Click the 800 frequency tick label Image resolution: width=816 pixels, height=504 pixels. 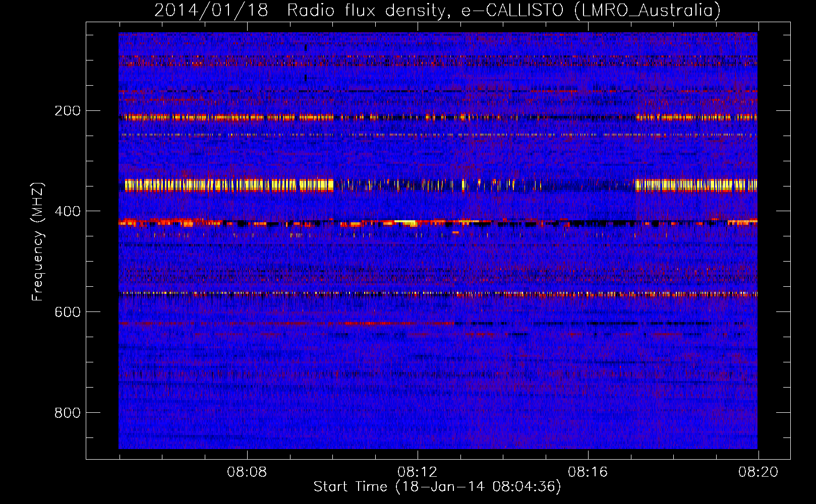click(x=68, y=413)
